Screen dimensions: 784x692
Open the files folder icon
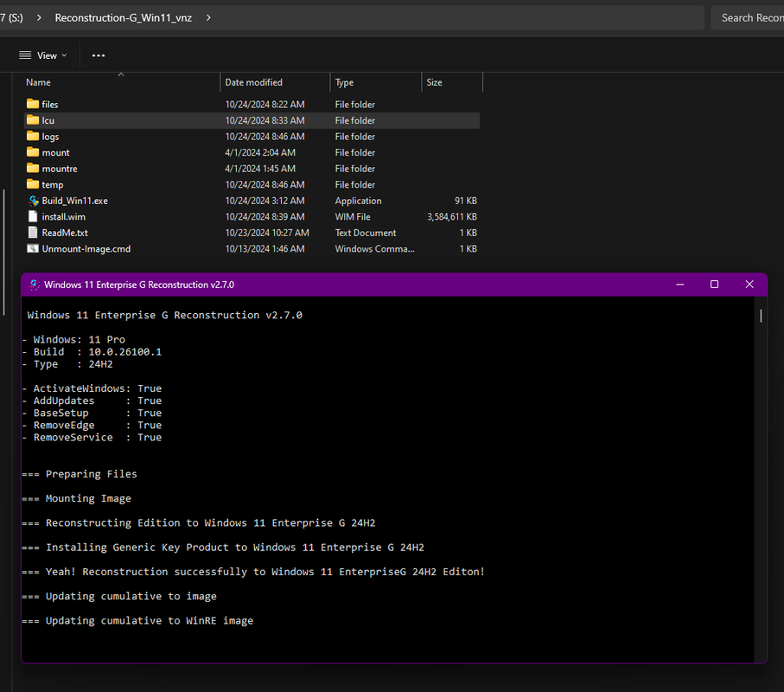pyautogui.click(x=33, y=104)
